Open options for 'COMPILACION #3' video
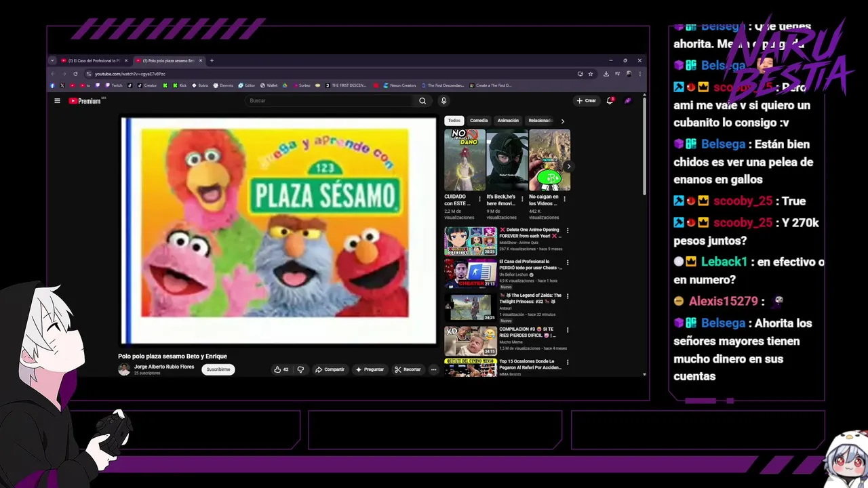 [568, 330]
